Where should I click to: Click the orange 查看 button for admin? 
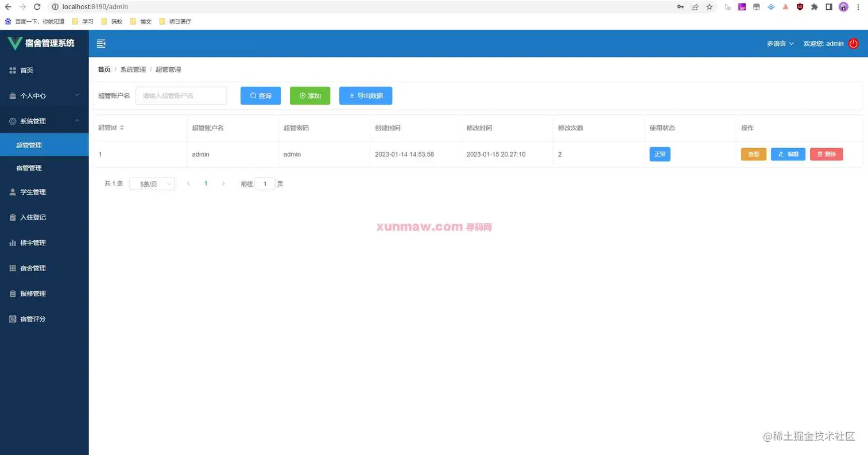tap(754, 154)
